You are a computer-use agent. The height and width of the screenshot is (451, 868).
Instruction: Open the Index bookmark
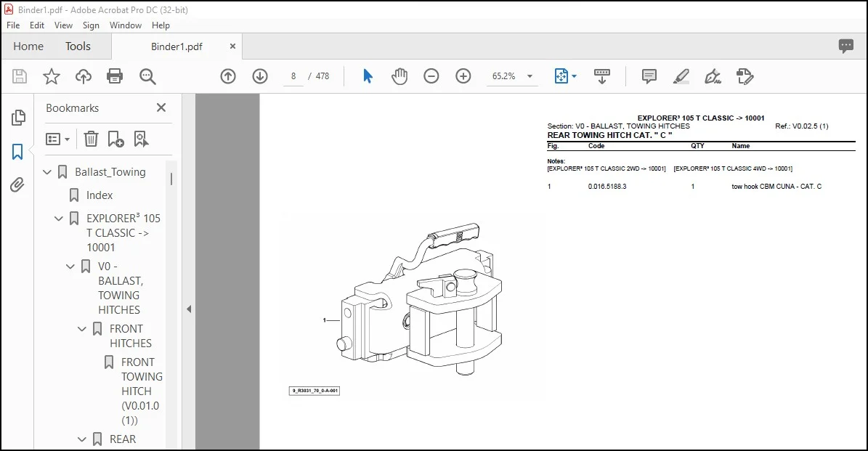(100, 195)
